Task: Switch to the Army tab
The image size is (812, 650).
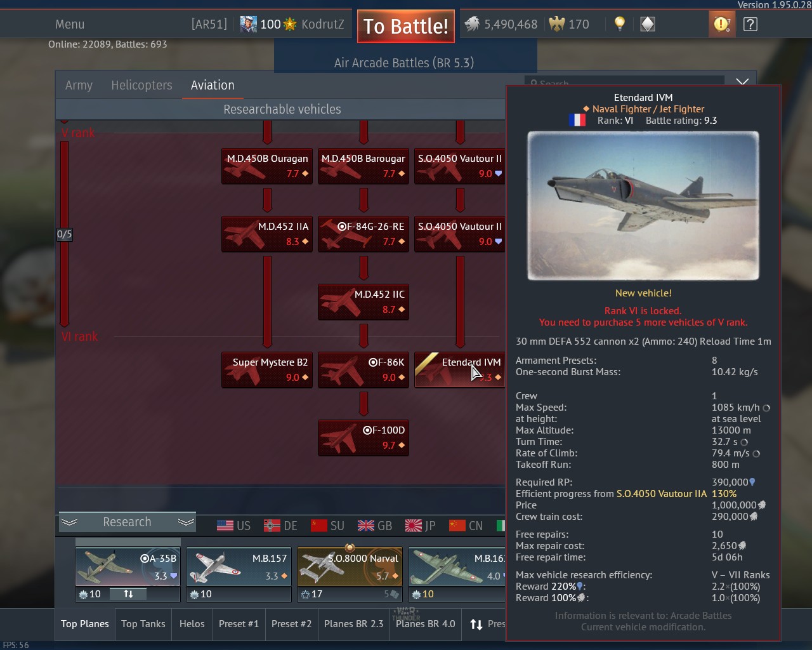Action: 79,85
